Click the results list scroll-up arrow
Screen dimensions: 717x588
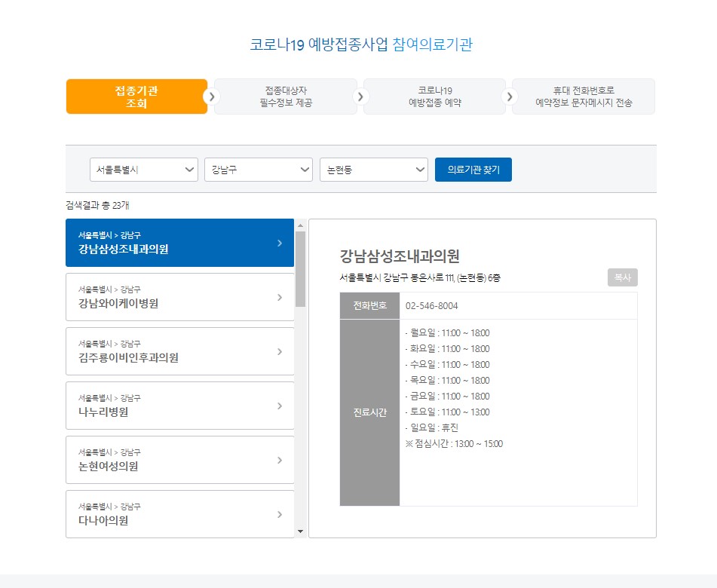coord(300,225)
